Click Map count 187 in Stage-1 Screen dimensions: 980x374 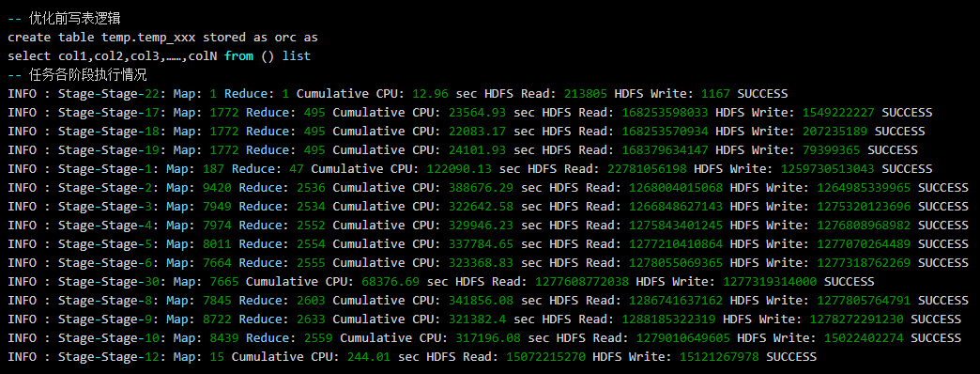coord(213,169)
